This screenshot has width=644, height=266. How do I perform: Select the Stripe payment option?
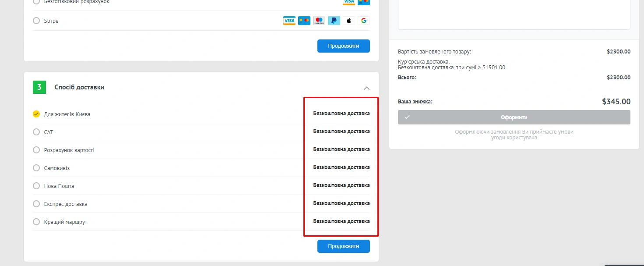(x=36, y=21)
